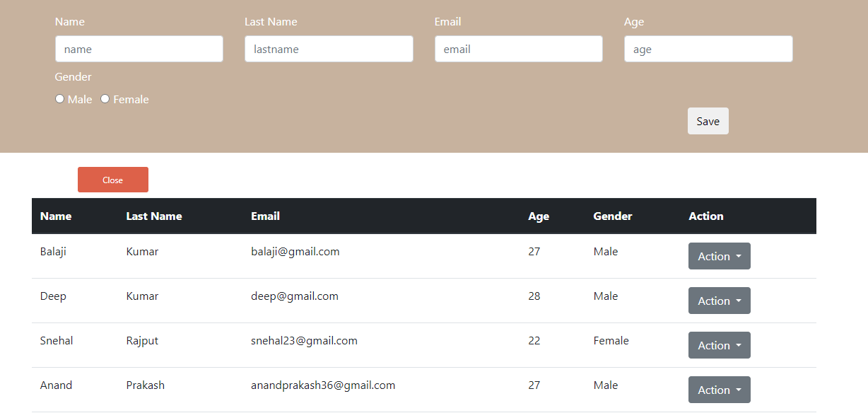Choose the Male gender radio button

pos(60,99)
